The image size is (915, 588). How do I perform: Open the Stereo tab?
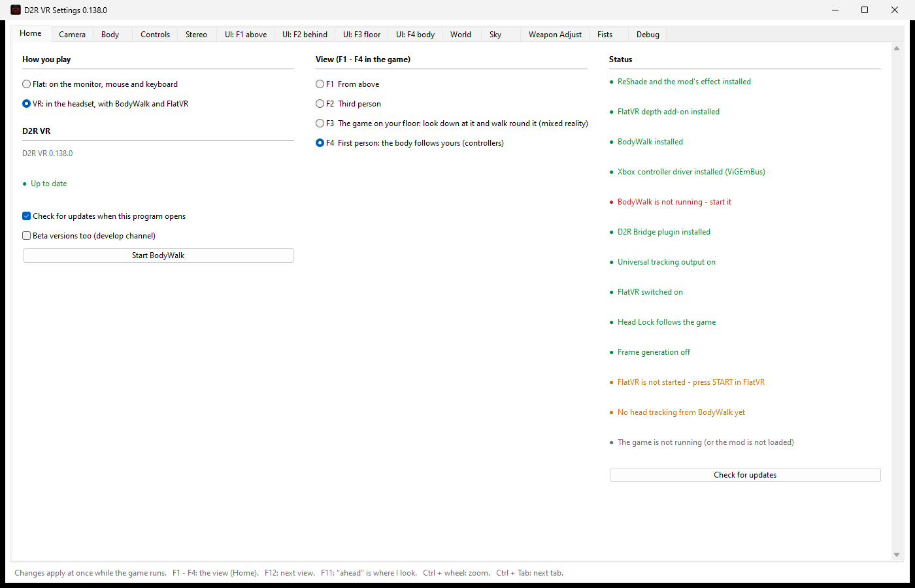[x=196, y=35]
